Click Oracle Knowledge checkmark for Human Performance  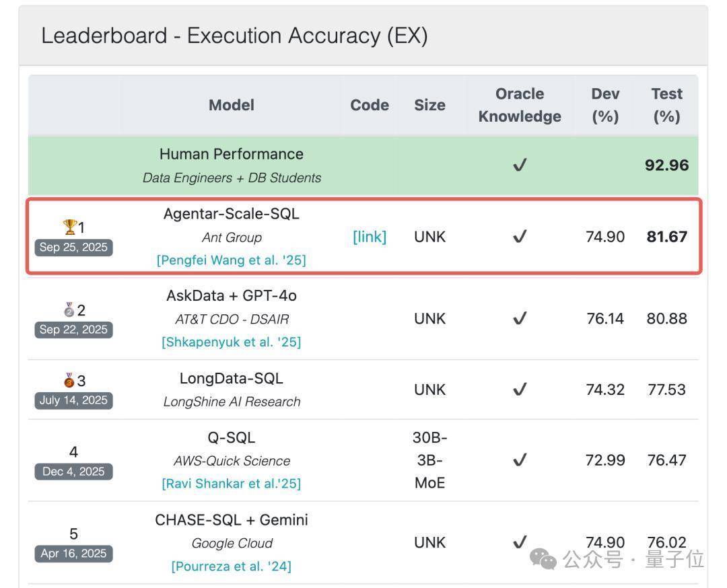click(519, 166)
